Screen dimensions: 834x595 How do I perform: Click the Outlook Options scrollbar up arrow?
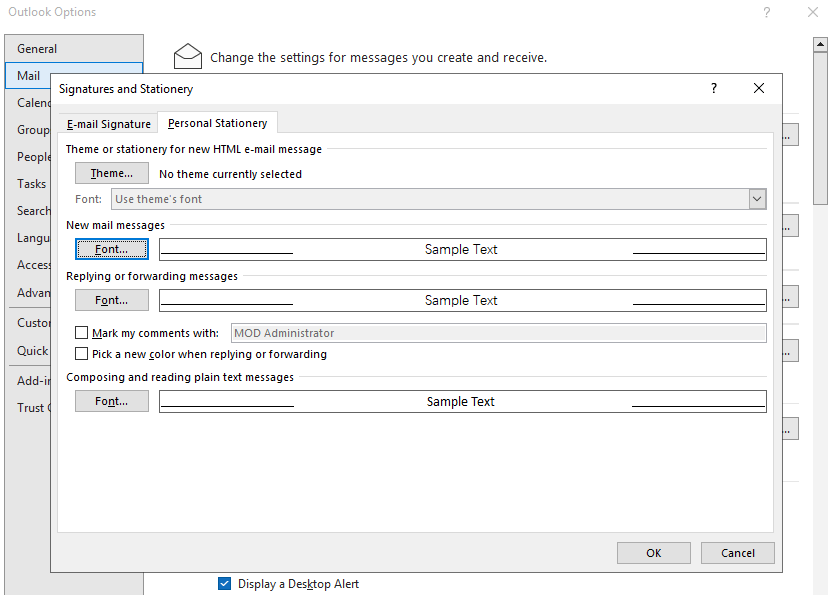point(820,44)
